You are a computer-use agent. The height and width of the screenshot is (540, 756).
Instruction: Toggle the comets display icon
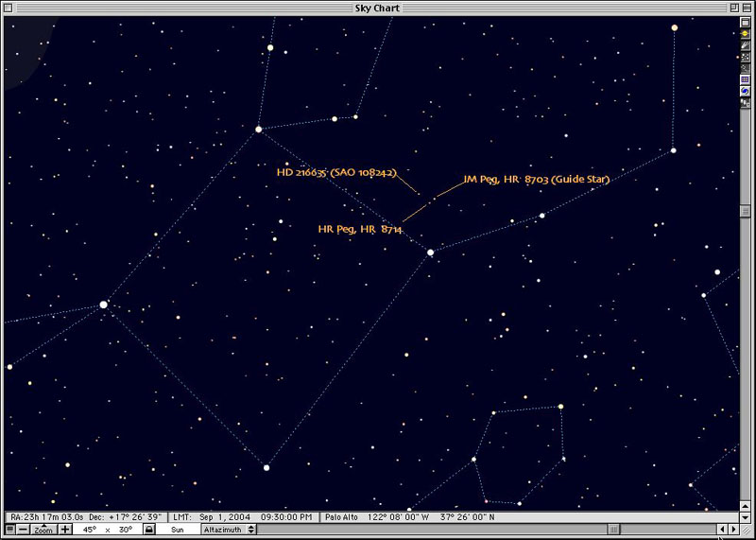[745, 45]
